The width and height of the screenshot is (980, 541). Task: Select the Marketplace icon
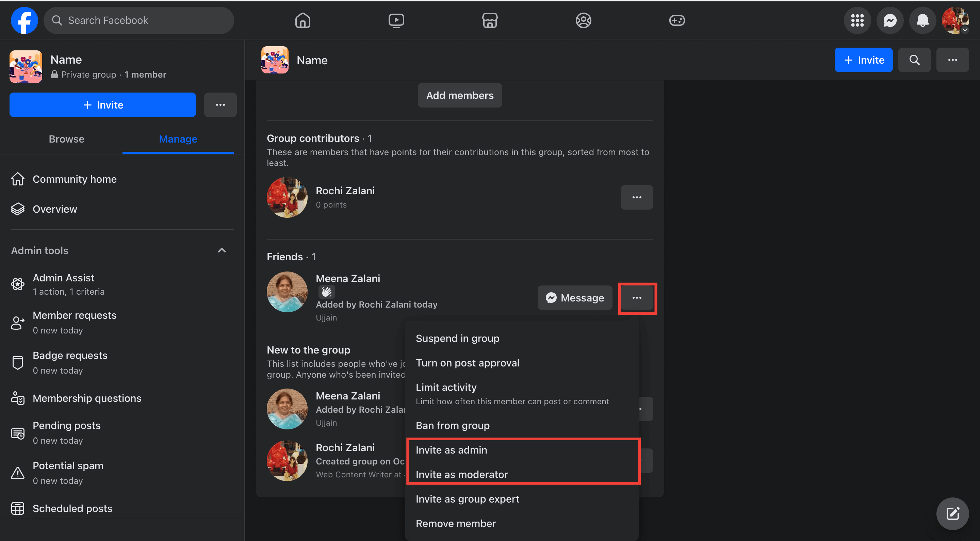[490, 21]
